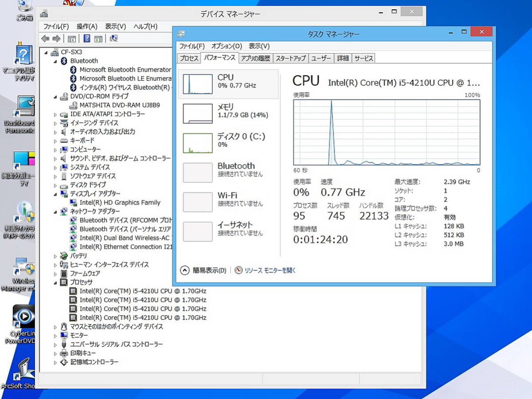Screen dimensions: 532x399
Task: Go back with Device Manager toolbar arrow
Action: [45, 39]
